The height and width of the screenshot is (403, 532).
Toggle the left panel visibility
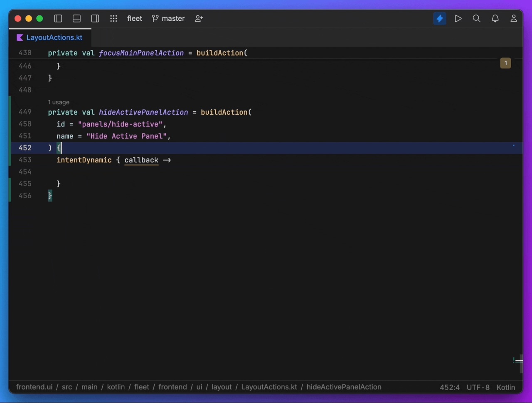[x=58, y=18]
